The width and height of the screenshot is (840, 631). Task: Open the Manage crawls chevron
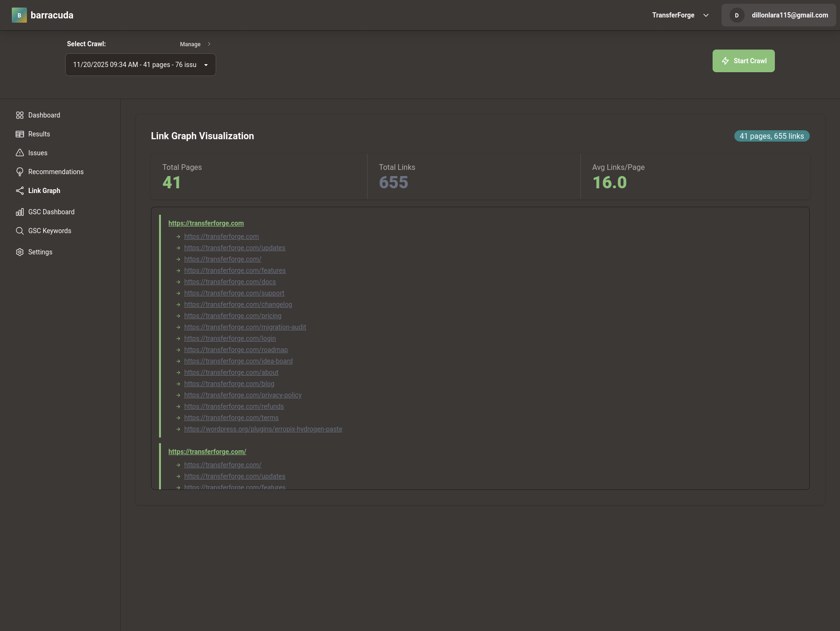click(209, 44)
